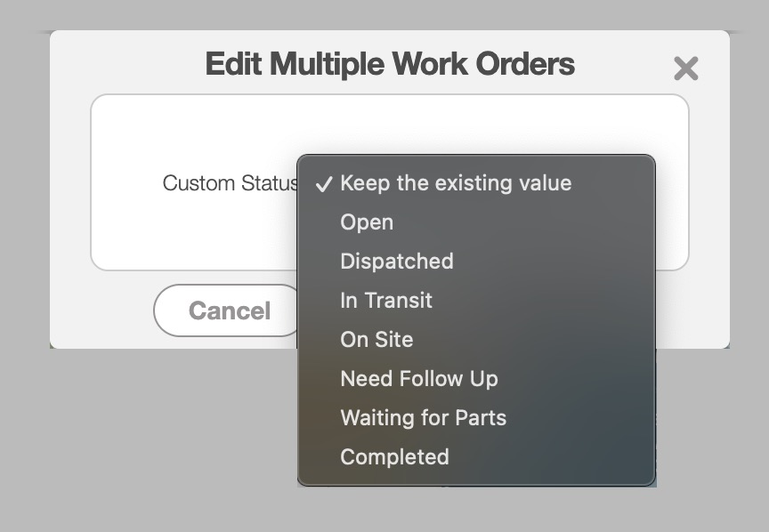Pick the In Transit status option
This screenshot has width=769, height=532.
[386, 301]
